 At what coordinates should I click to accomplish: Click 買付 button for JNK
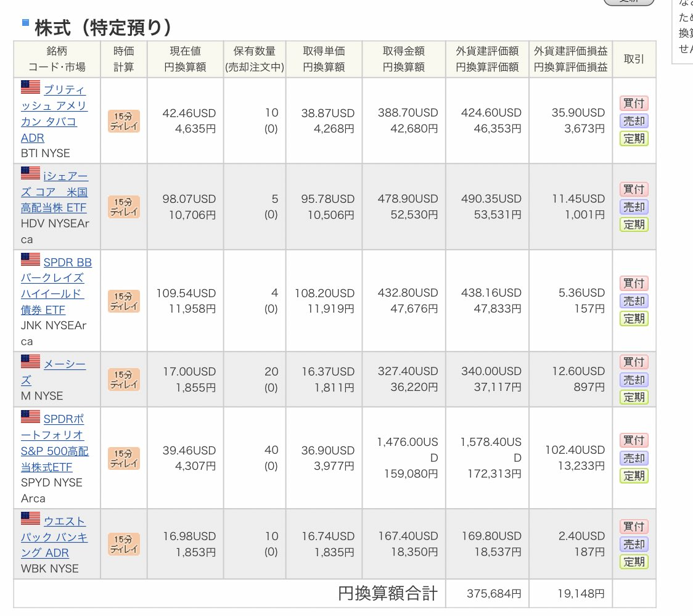pyautogui.click(x=634, y=283)
